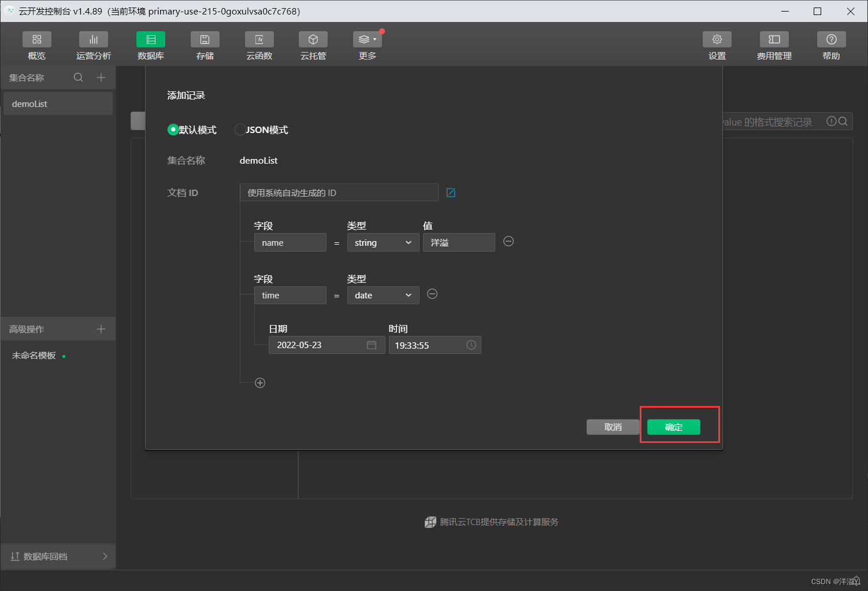
Task: Open the 云托管 cloud hosting icon
Action: tap(313, 39)
